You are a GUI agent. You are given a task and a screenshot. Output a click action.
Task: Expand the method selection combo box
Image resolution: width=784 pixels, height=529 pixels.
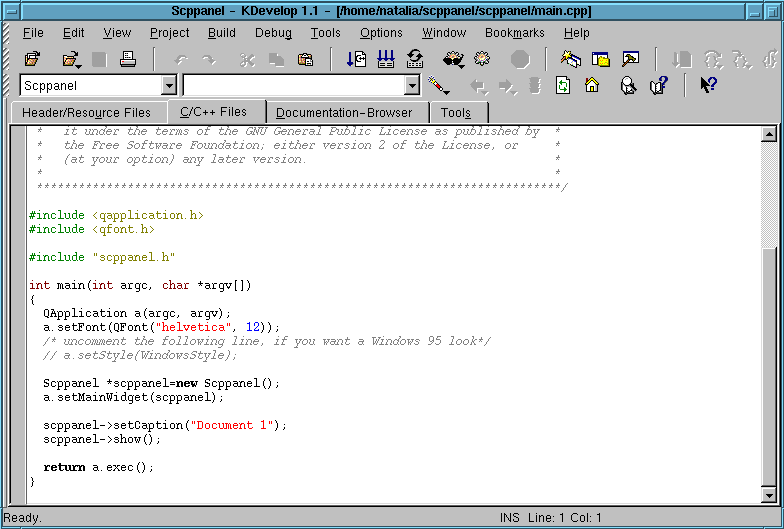(411, 86)
